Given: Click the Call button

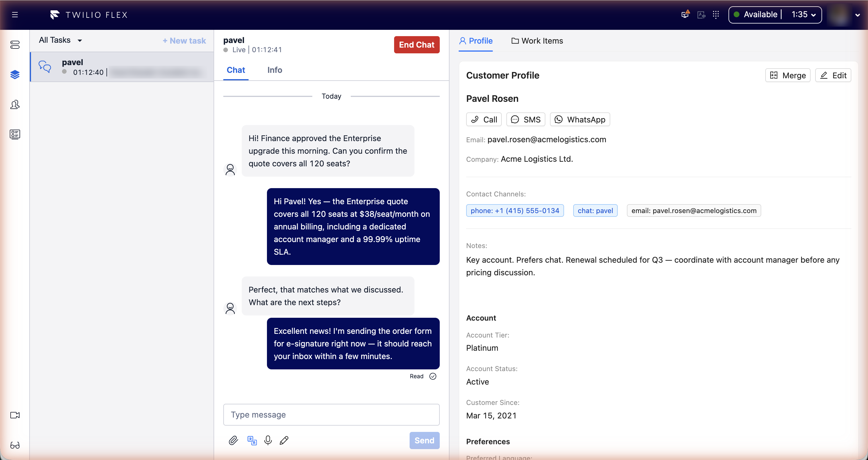Looking at the screenshot, I should 484,119.
